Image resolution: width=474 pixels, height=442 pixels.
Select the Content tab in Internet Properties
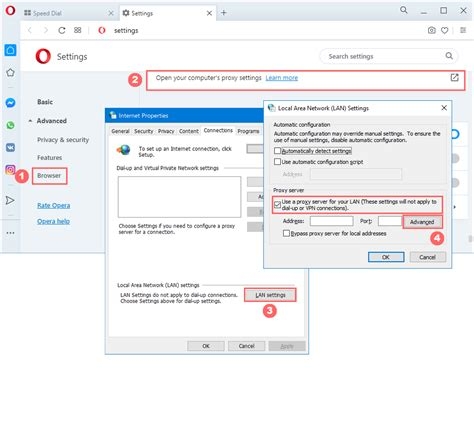point(189,131)
